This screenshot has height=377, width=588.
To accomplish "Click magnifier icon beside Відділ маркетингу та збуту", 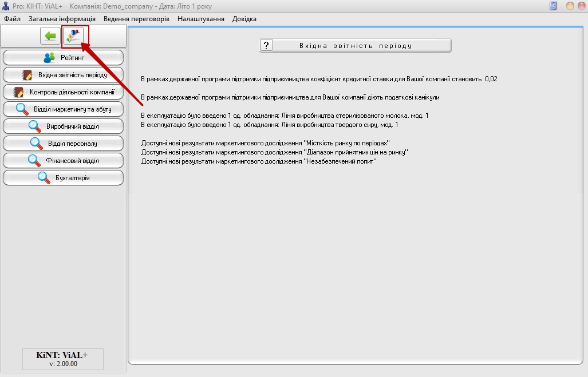I will (22, 109).
